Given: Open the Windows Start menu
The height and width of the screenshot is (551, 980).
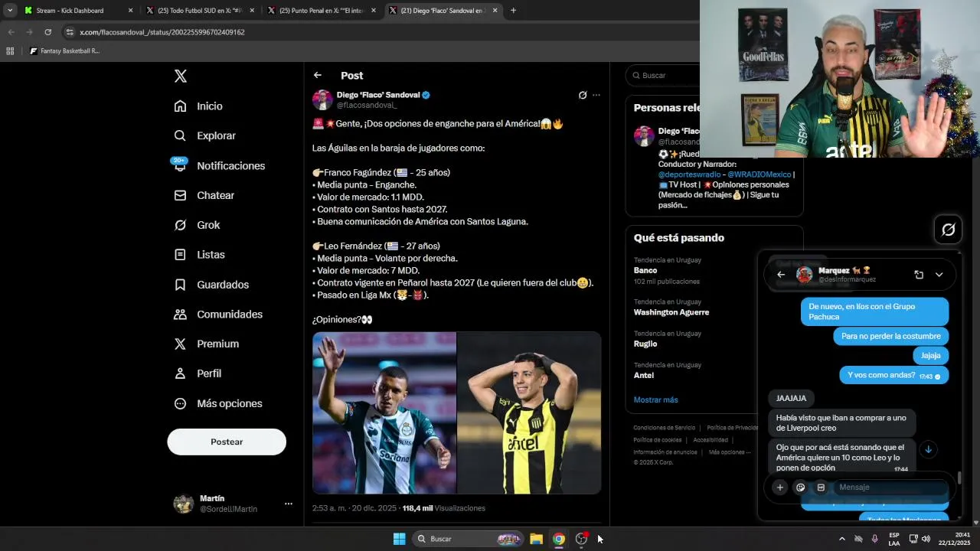Looking at the screenshot, I should (x=399, y=539).
